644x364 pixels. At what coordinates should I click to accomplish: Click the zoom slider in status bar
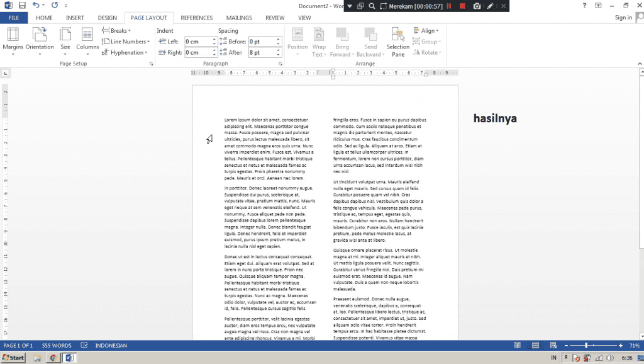click(x=586, y=346)
